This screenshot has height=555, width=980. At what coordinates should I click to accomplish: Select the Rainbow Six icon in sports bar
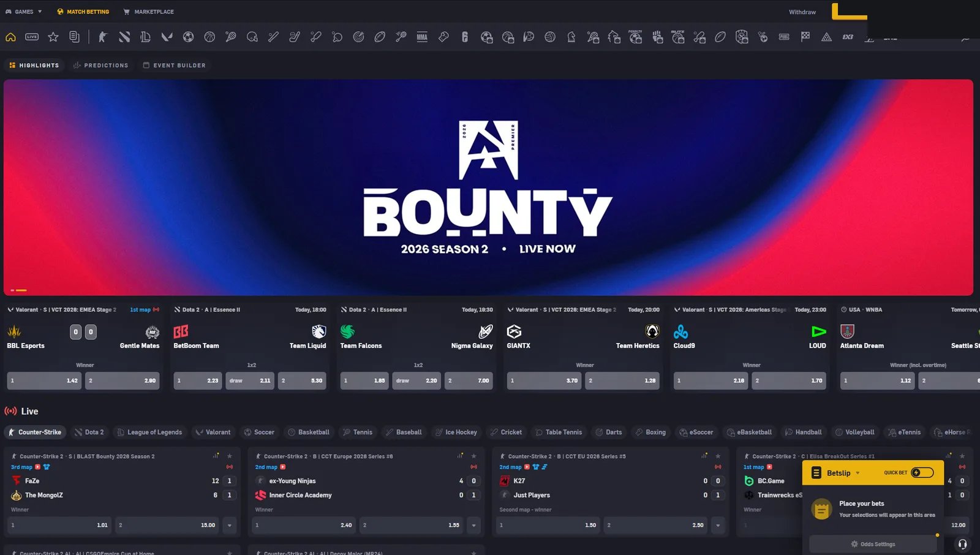tap(465, 37)
